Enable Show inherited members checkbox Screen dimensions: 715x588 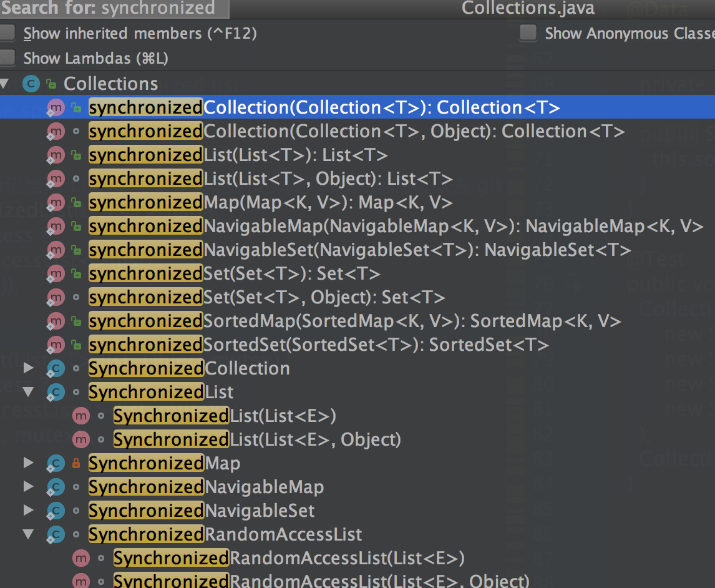coord(7,34)
